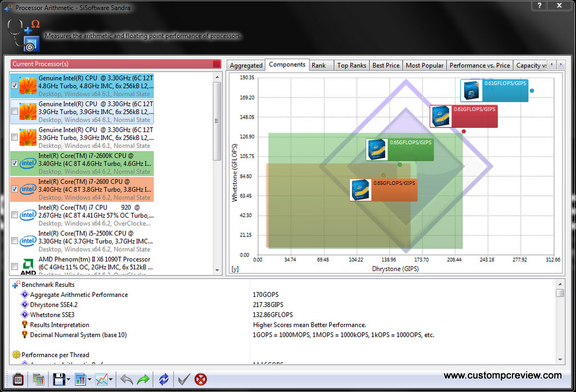Viewport: 576px width, 392px height.
Task: Go back with the grey left arrow
Action: [x=127, y=379]
